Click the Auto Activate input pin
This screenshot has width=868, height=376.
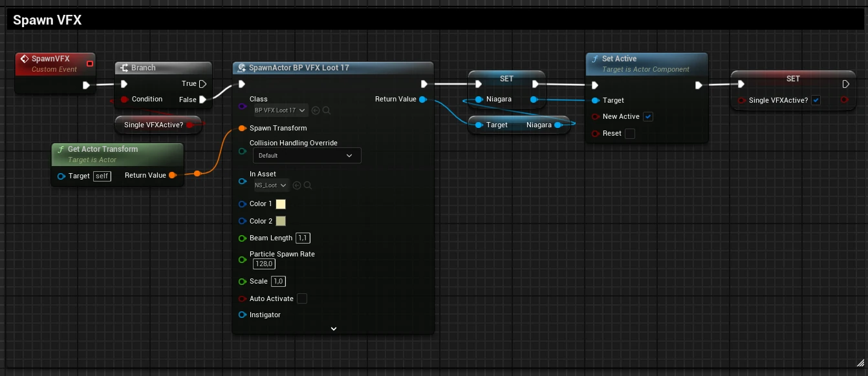[243, 298]
